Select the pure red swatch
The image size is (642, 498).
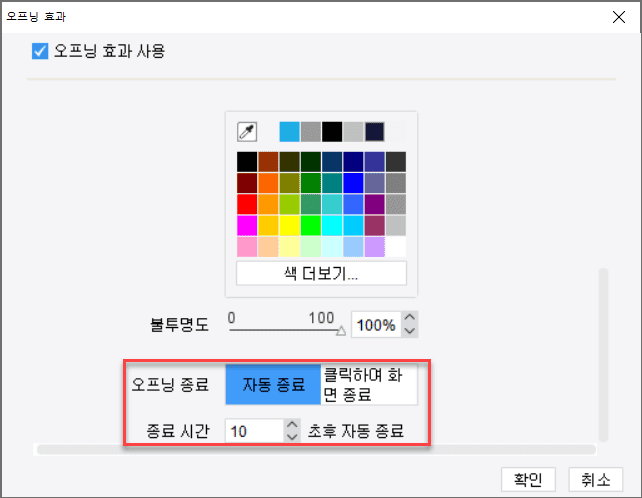point(247,204)
